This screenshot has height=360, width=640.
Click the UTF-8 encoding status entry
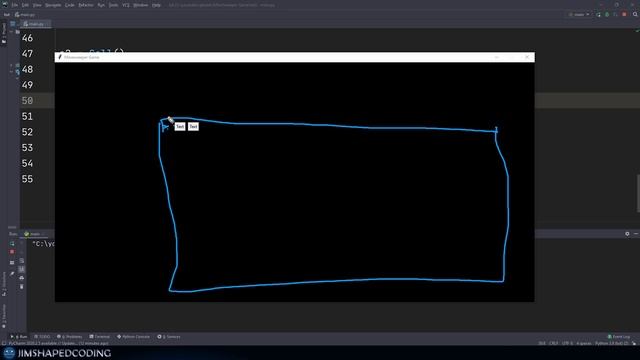tap(567, 344)
